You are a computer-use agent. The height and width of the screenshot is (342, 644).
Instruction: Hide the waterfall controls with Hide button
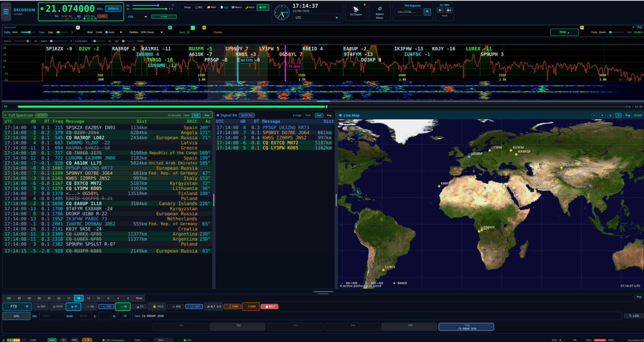[x=564, y=32]
